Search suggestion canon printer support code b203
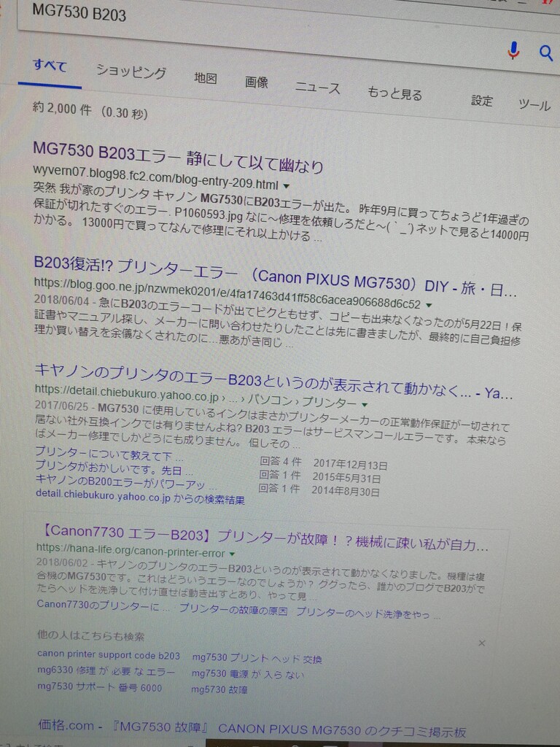The width and height of the screenshot is (560, 747). click(x=109, y=656)
